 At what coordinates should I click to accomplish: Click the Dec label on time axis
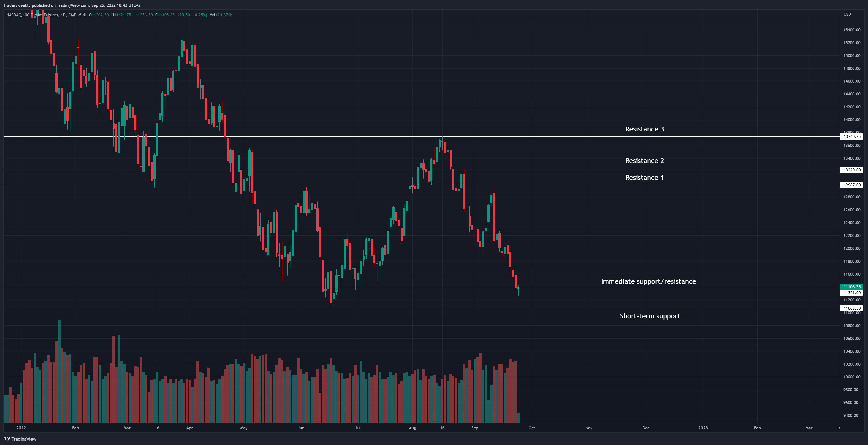click(x=646, y=428)
